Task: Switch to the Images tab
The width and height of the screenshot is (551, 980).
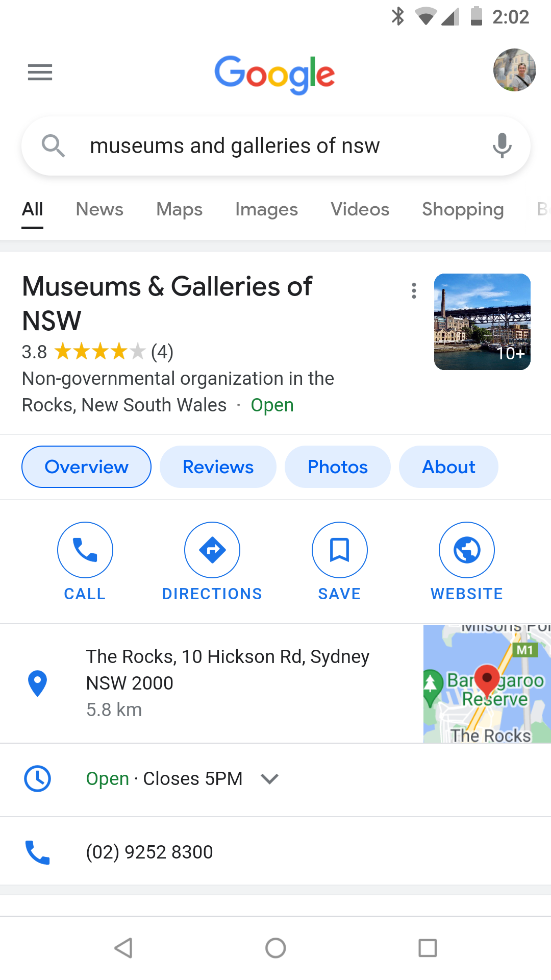Action: click(266, 209)
